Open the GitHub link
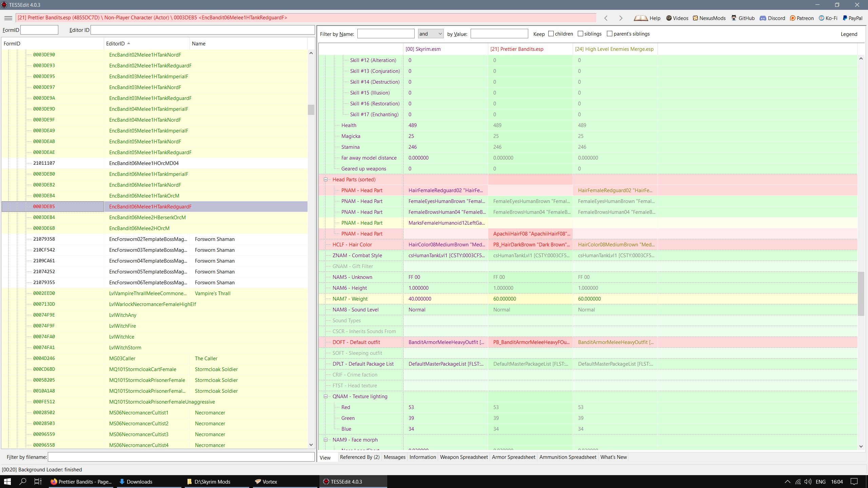Image resolution: width=868 pixels, height=488 pixels. 743,18
